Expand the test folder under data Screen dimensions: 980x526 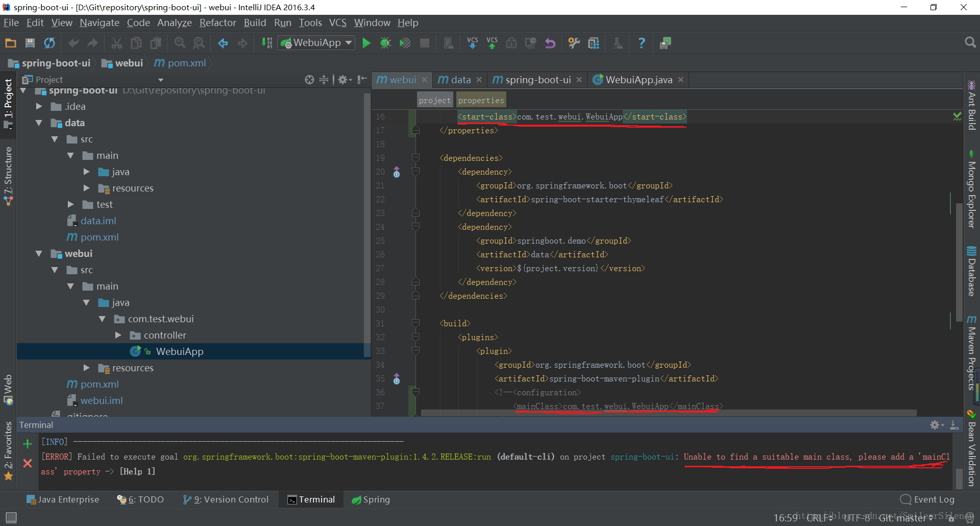click(70, 204)
